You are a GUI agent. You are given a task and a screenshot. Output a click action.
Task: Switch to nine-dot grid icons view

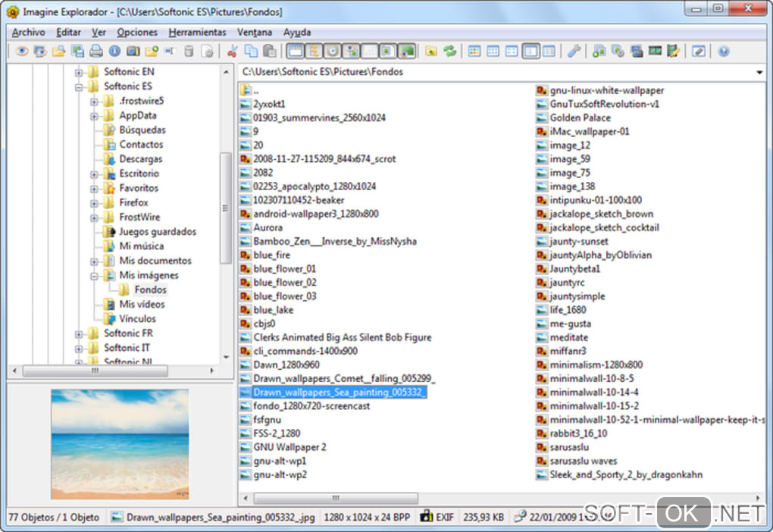[493, 52]
